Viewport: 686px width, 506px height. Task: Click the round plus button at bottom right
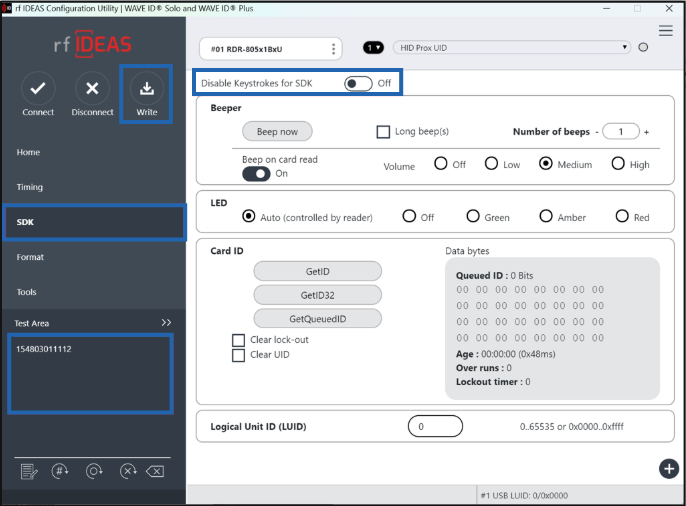point(668,469)
